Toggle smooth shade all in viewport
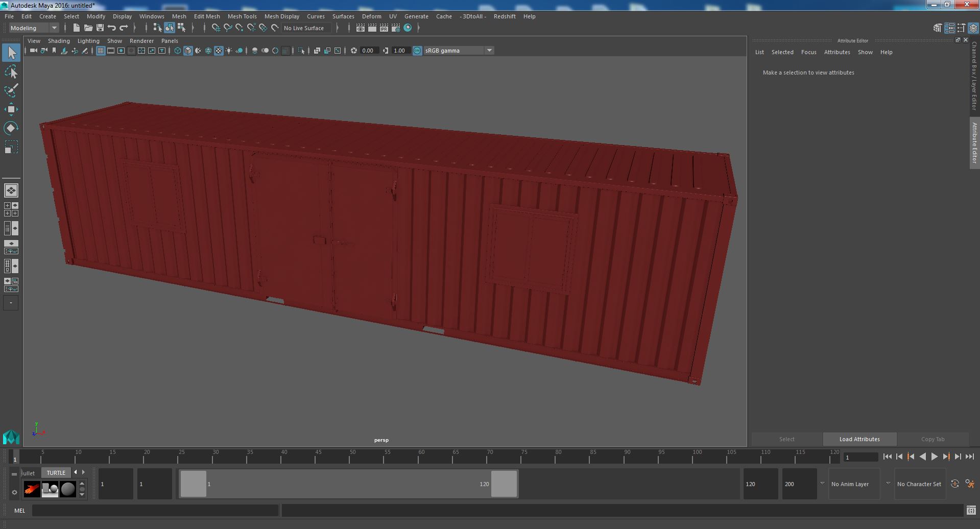This screenshot has height=529, width=980. pos(188,51)
